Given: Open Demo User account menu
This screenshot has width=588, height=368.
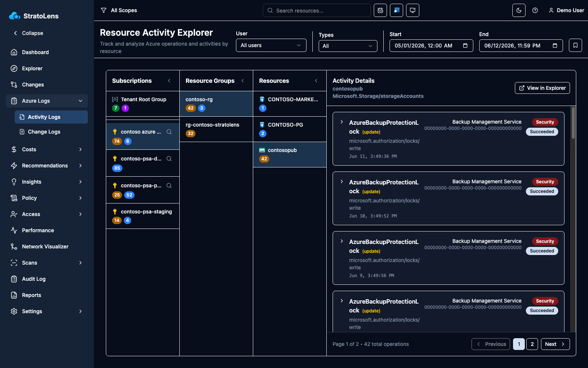Looking at the screenshot, I should (x=566, y=10).
